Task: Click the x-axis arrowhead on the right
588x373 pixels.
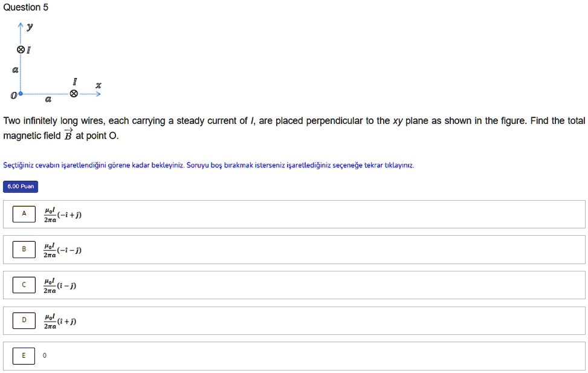Action: click(98, 94)
